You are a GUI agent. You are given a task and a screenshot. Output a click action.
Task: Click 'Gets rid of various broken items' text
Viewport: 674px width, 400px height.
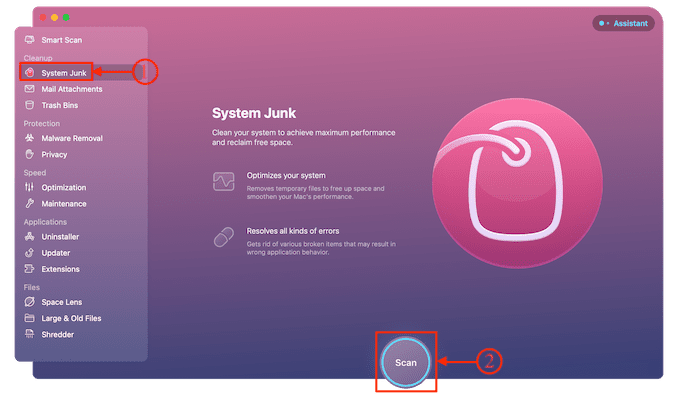[x=321, y=248]
